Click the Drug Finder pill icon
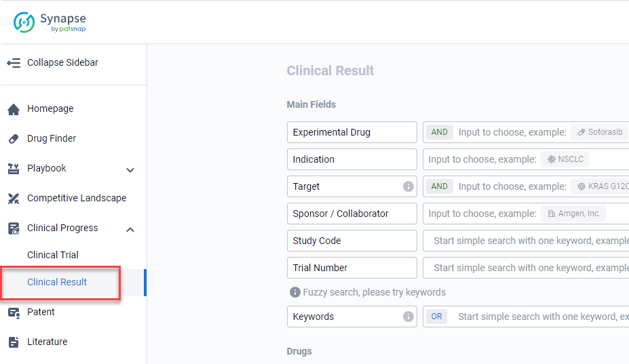 14,139
